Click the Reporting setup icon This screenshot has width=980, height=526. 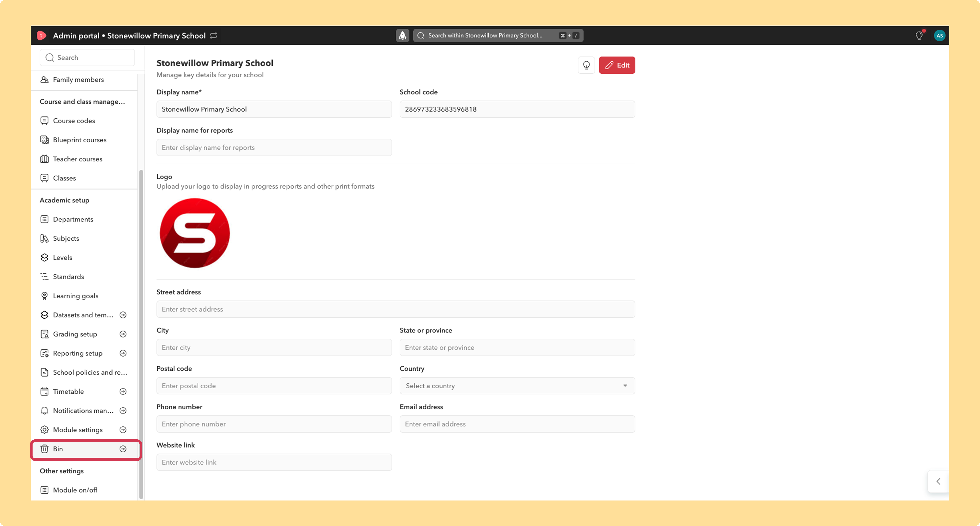pyautogui.click(x=45, y=353)
